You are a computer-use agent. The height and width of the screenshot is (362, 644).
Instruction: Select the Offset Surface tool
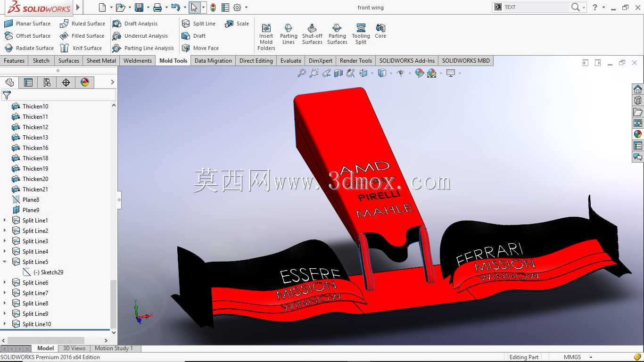point(27,36)
